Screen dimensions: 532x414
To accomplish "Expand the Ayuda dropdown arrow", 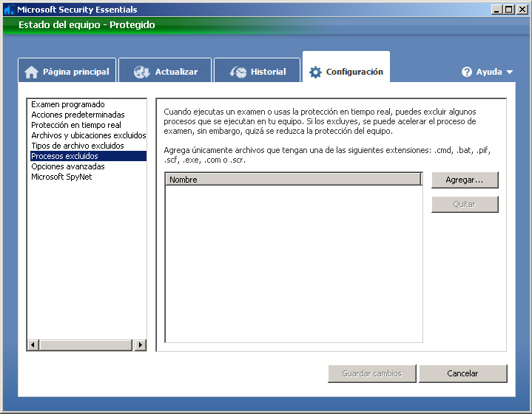I will click(510, 72).
